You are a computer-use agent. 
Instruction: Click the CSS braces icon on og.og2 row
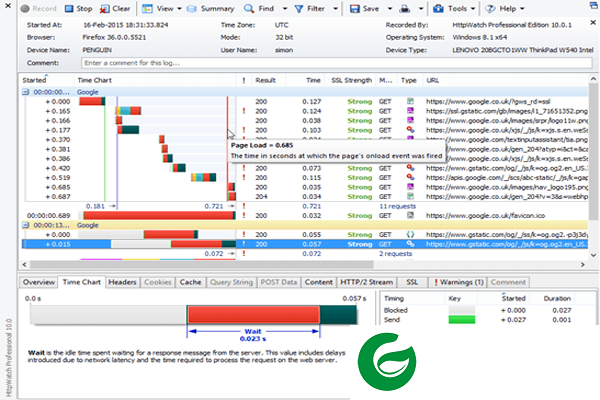[410, 234]
